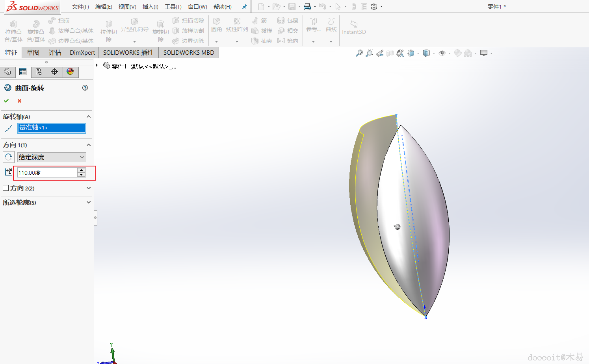Open the 给定深度 revolve type dropdown
The image size is (589, 364).
click(52, 157)
